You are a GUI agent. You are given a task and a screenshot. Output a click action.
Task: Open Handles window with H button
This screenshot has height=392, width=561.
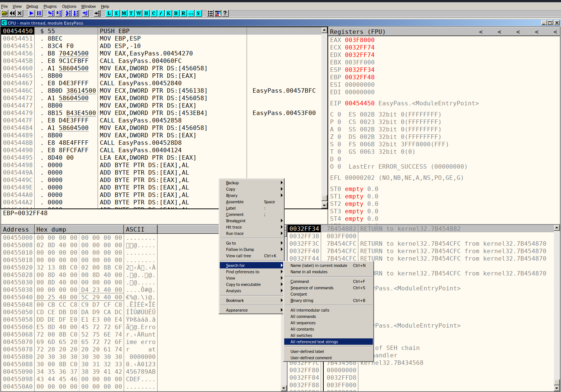tap(146, 13)
